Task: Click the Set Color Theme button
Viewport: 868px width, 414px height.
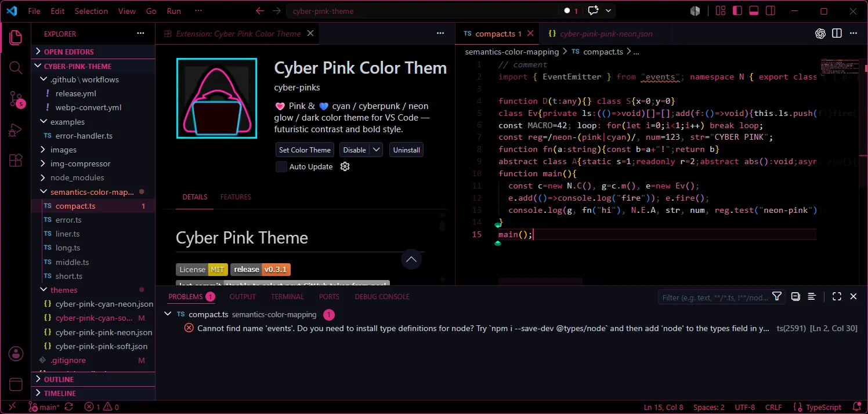Action: 305,150
